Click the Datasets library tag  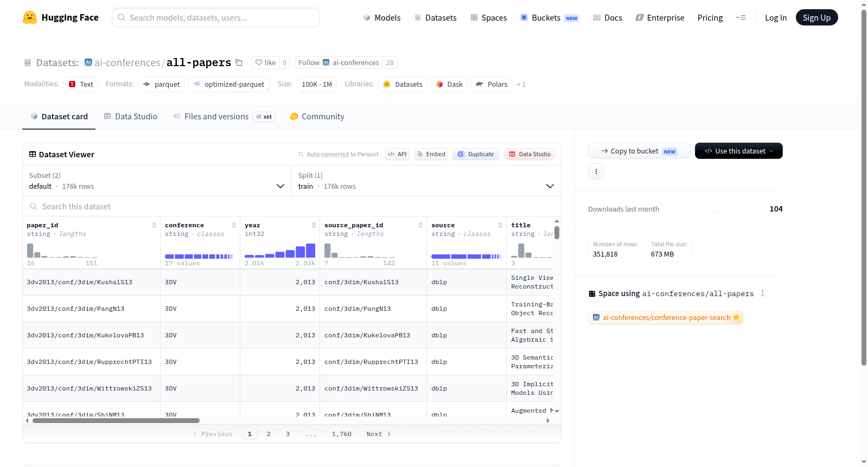(403, 84)
